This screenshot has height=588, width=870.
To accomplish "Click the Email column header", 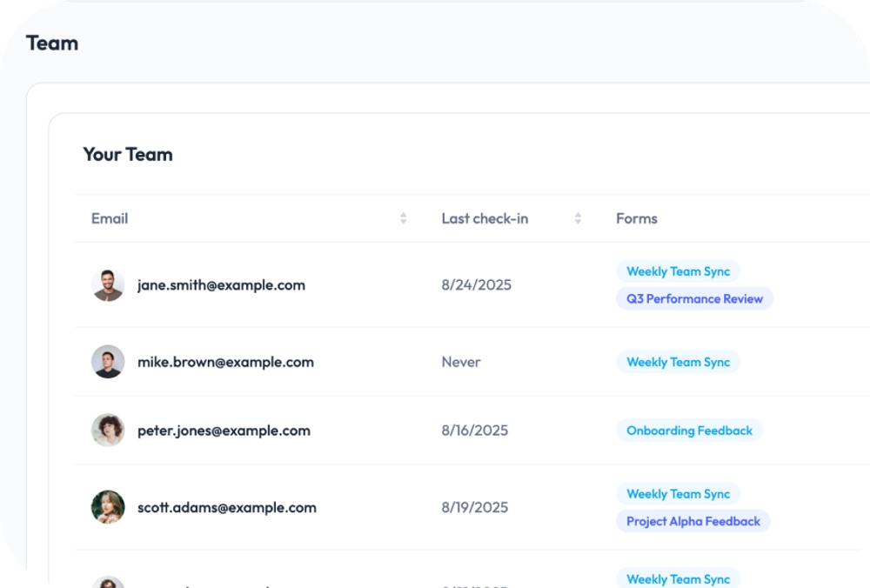I will (110, 218).
